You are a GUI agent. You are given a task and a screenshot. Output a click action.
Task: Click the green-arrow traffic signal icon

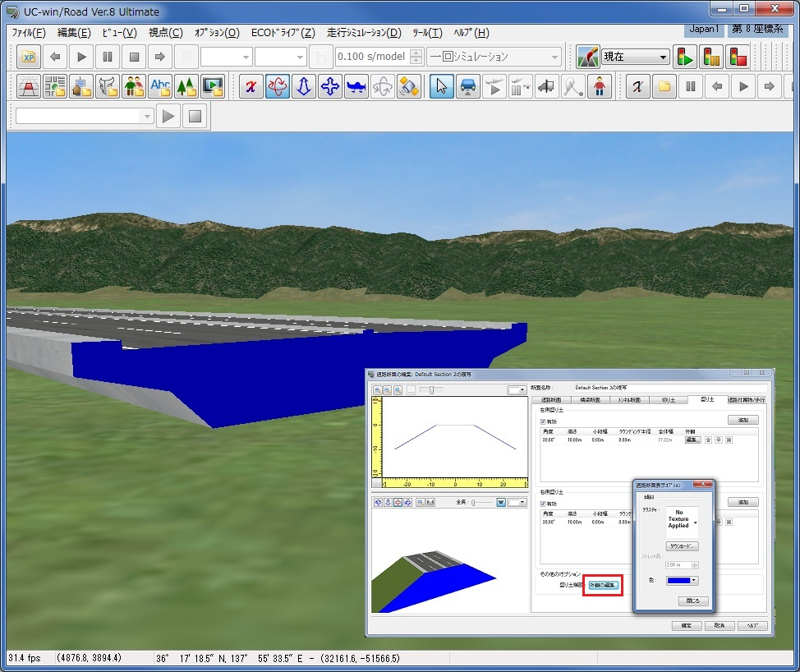pyautogui.click(x=685, y=58)
